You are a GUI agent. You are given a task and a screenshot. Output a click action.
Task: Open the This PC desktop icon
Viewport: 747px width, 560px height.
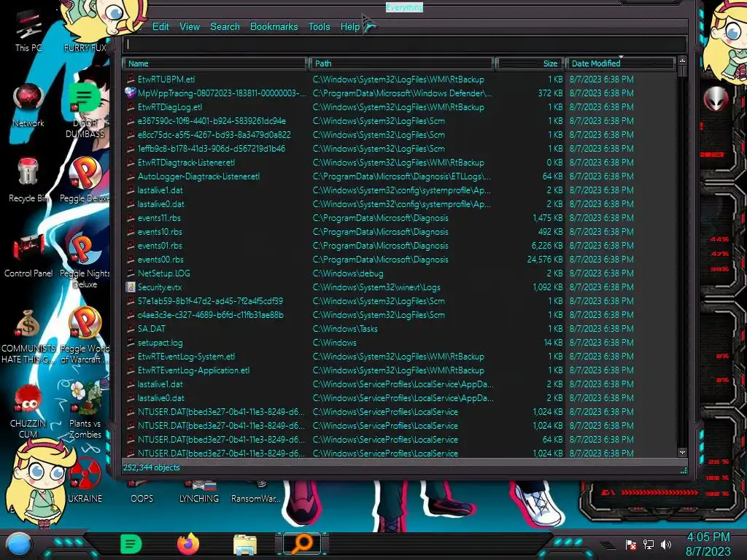(28, 31)
